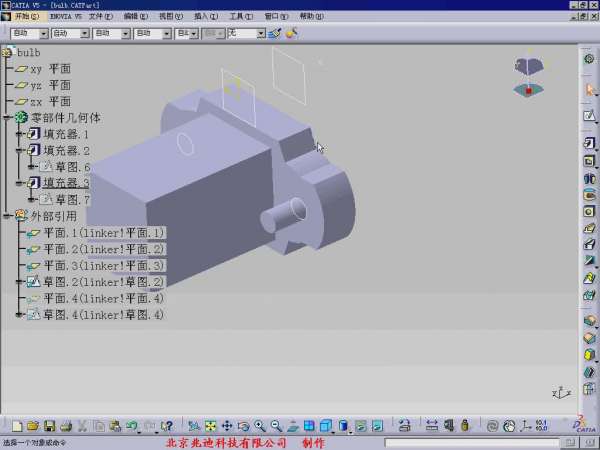Click the Print icon in bottom toolbar
This screenshot has width=600, height=450.
pos(66,426)
